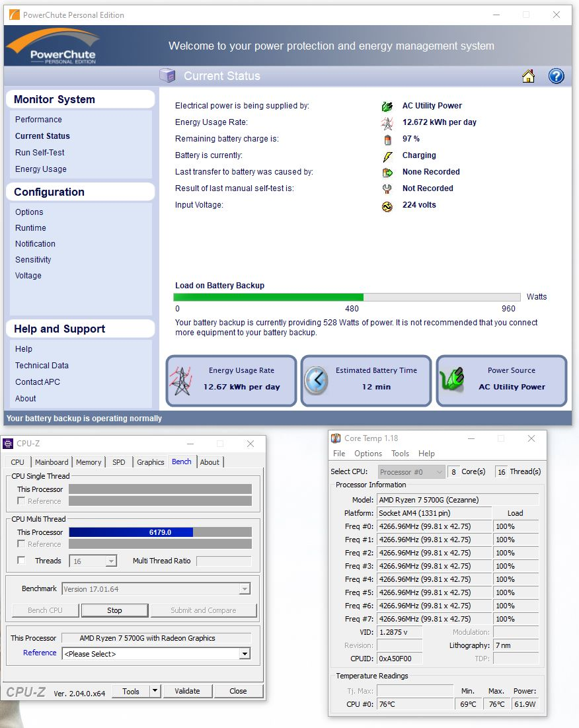Switch to the CPU tab in CPU-Z
Image resolution: width=579 pixels, height=728 pixels.
18,462
